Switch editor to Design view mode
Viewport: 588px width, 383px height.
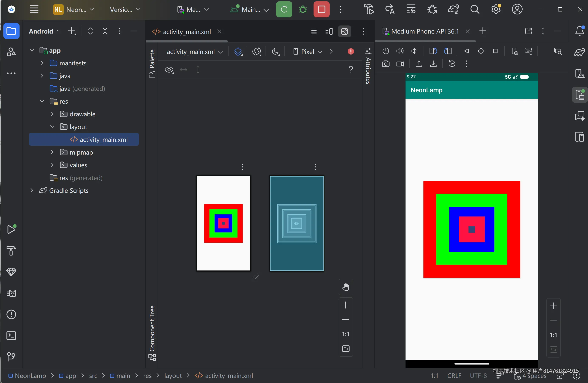click(344, 31)
